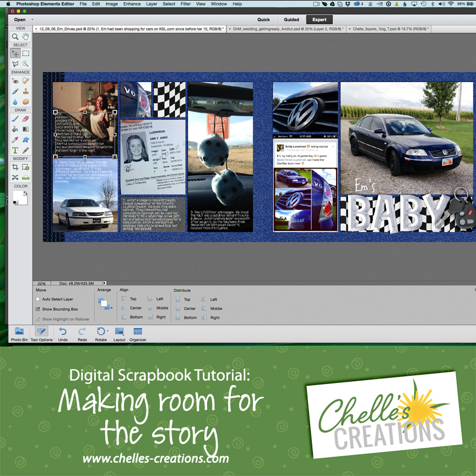Viewport: 476px width, 476px height.
Task: Toggle the Tool Options panel
Action: tap(41, 334)
